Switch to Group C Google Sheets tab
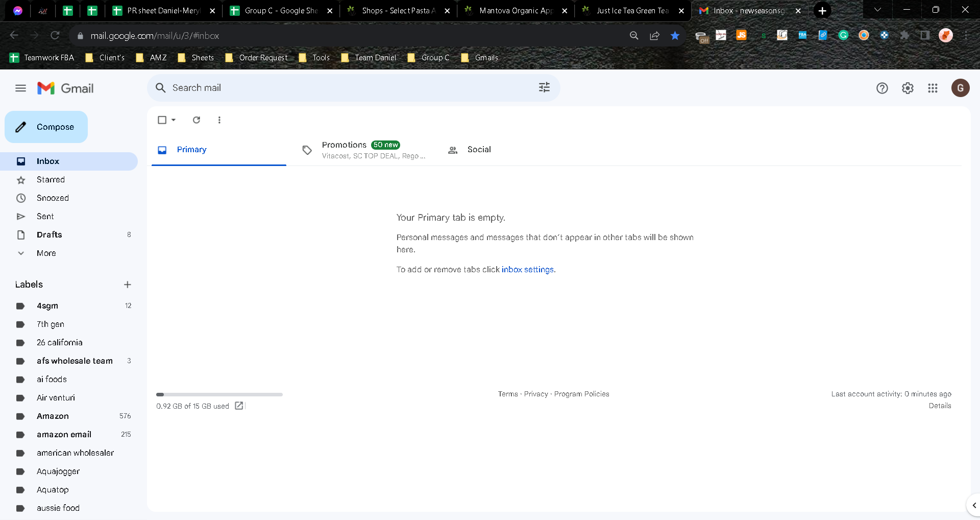Viewport: 980px width, 520px height. click(282, 11)
